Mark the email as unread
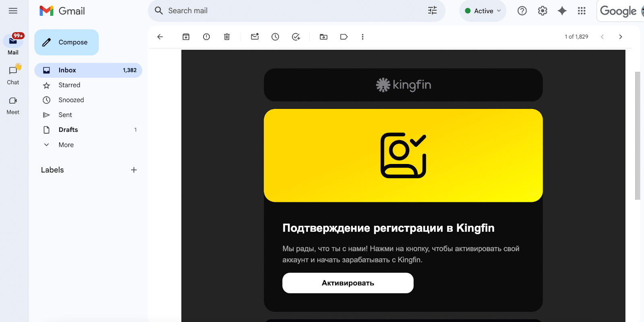 (255, 37)
